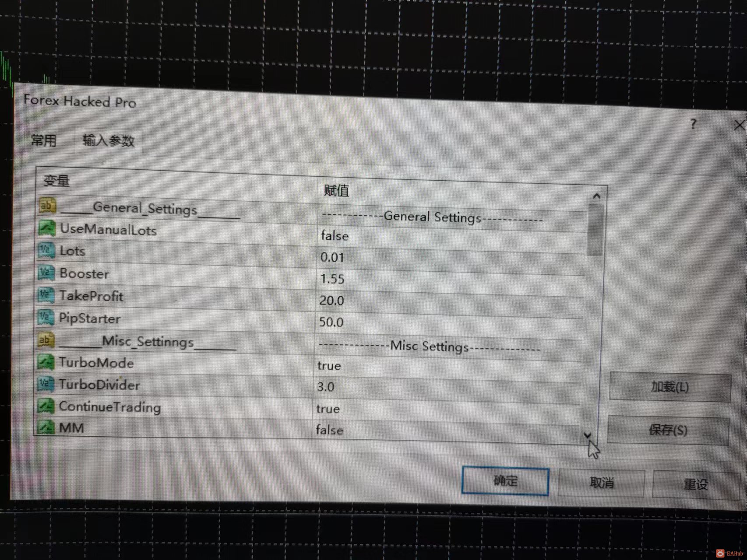Close the Forex Hacked Pro dialog

pyautogui.click(x=739, y=126)
